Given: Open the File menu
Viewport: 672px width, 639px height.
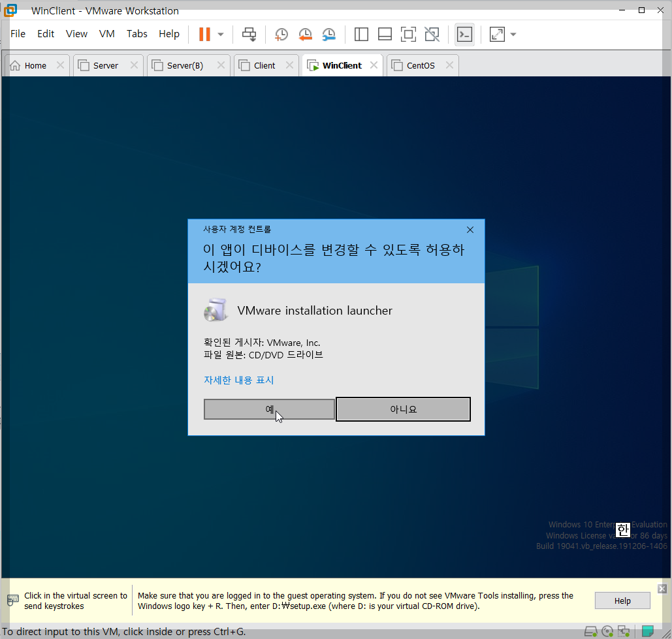Looking at the screenshot, I should point(18,34).
